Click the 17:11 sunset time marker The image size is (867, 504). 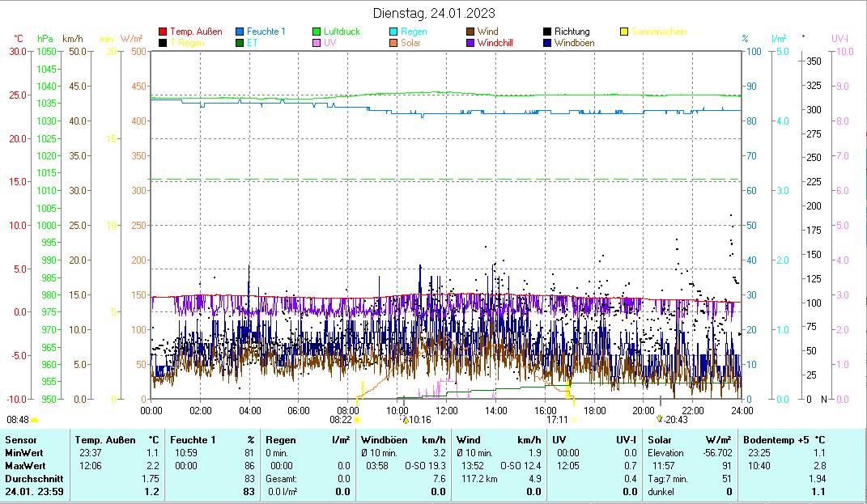point(557,420)
